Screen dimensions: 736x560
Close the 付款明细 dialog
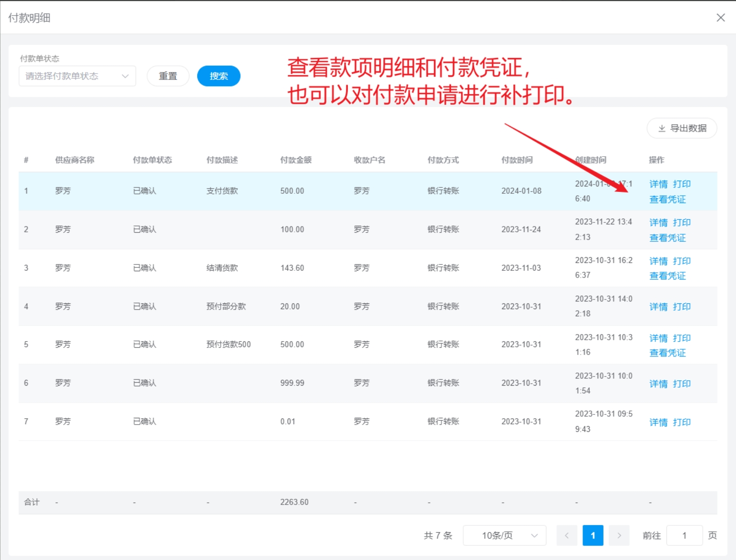coord(720,18)
